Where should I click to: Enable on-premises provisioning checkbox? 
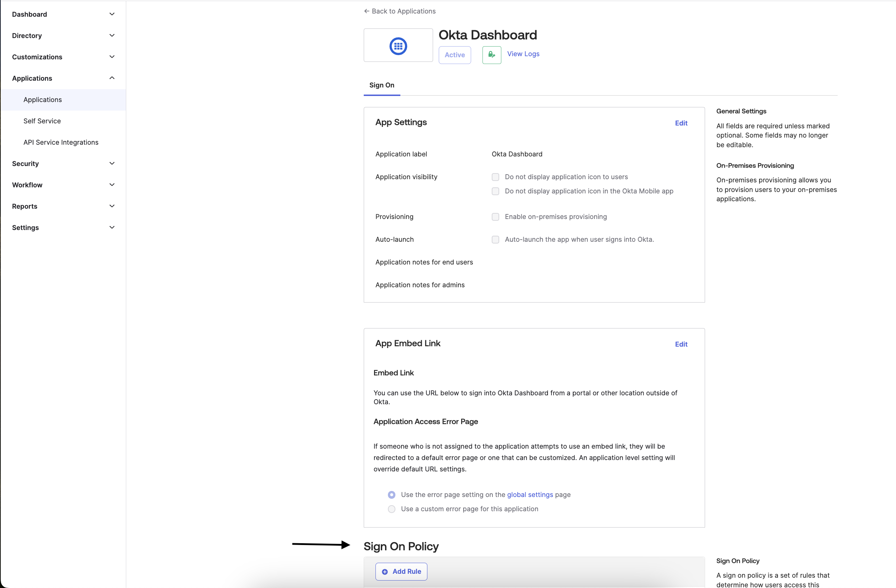pyautogui.click(x=495, y=217)
